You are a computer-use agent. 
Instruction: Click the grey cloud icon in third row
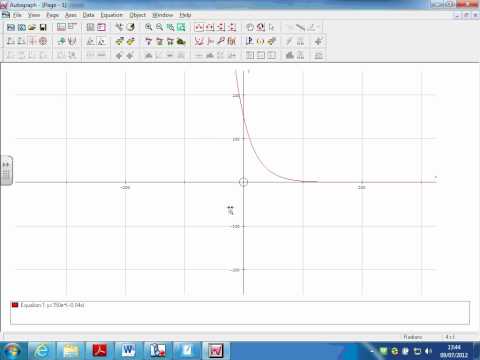click(x=290, y=55)
